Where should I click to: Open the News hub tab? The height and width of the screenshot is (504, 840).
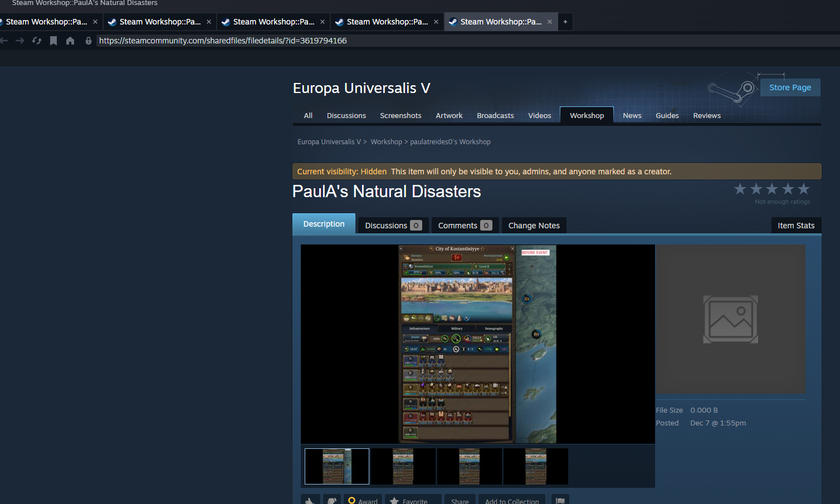[x=632, y=116]
